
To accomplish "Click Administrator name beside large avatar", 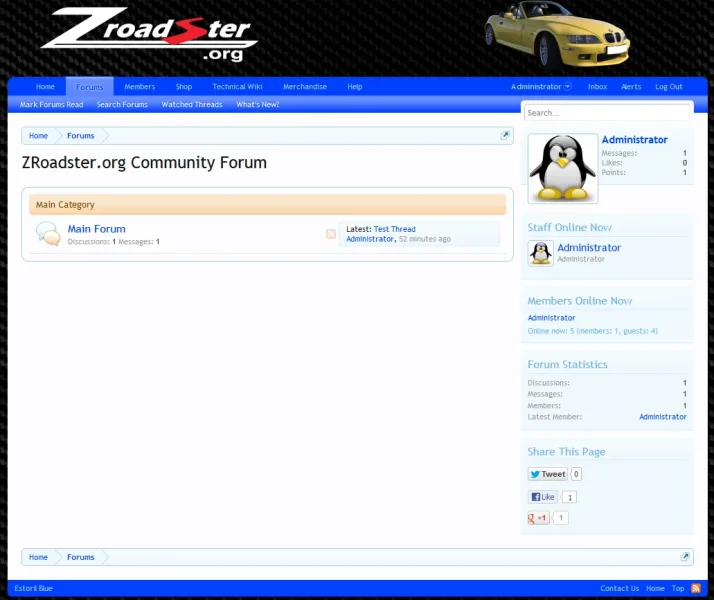I will click(634, 139).
